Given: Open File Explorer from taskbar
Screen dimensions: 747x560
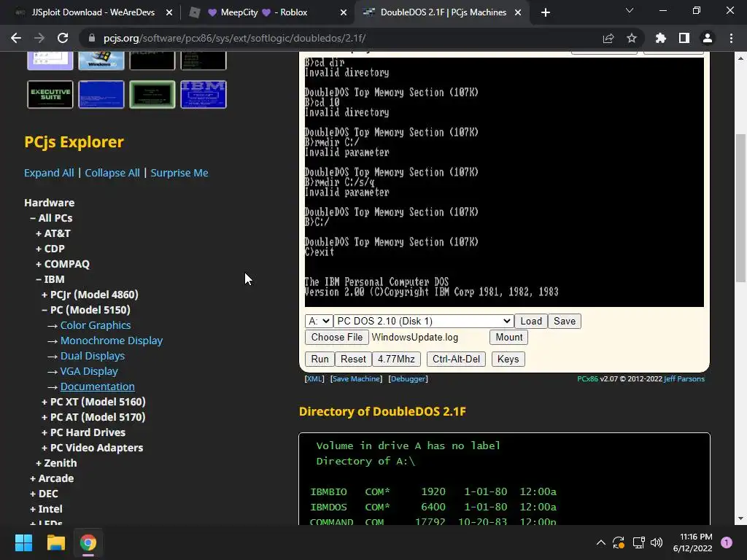Looking at the screenshot, I should tap(55, 542).
